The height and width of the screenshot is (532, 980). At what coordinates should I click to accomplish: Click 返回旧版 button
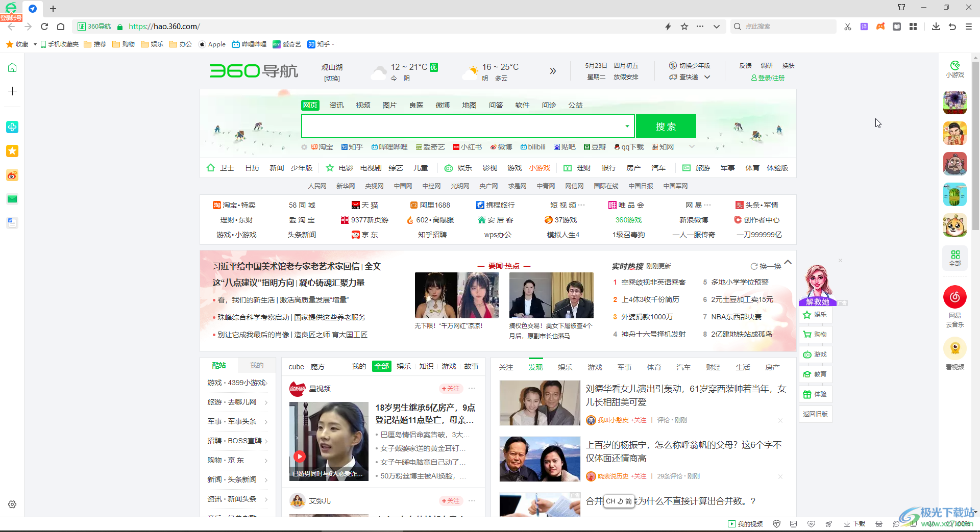click(x=815, y=414)
